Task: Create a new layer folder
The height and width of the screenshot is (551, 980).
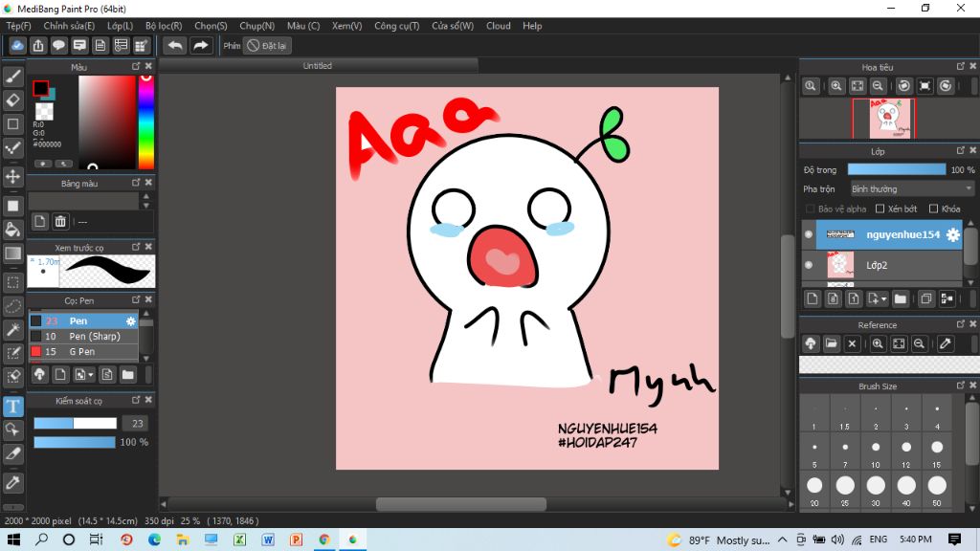Action: [x=900, y=298]
